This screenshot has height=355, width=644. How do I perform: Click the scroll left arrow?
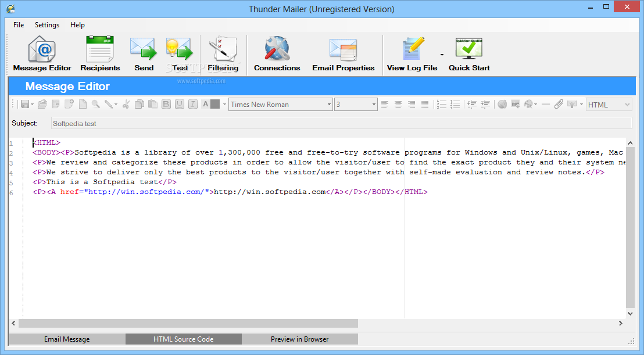(13, 324)
